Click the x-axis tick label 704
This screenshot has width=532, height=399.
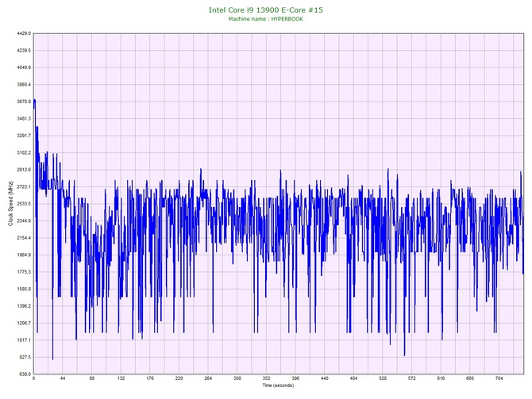click(x=499, y=378)
